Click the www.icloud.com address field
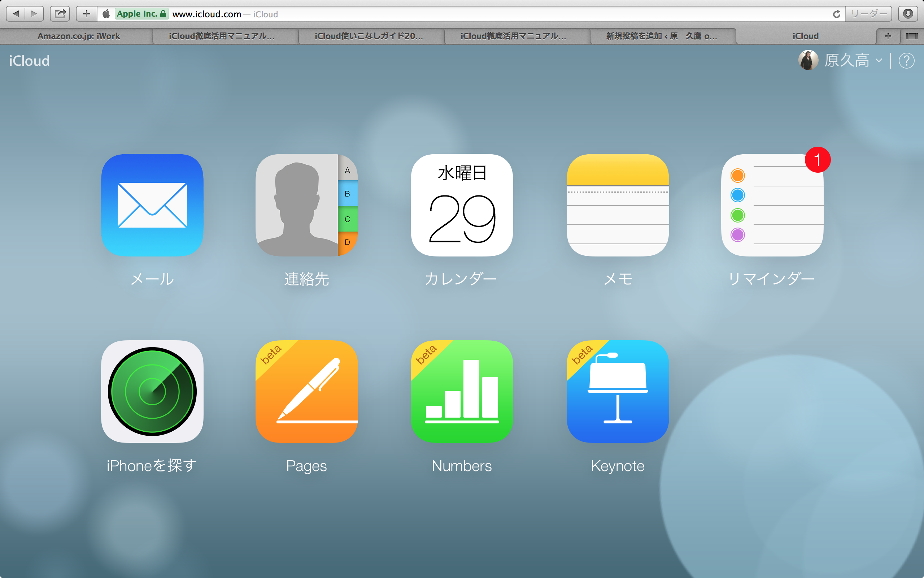The width and height of the screenshot is (924, 578). coord(471,14)
